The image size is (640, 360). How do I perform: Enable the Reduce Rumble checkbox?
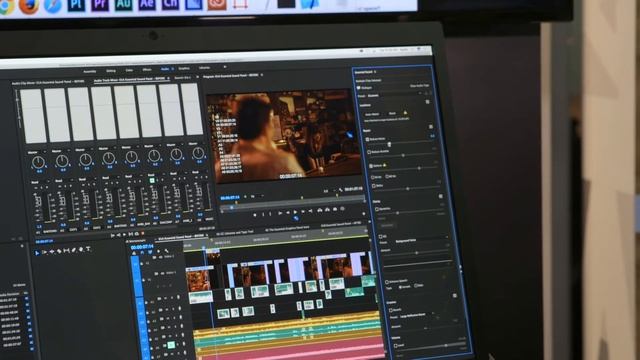[369, 152]
